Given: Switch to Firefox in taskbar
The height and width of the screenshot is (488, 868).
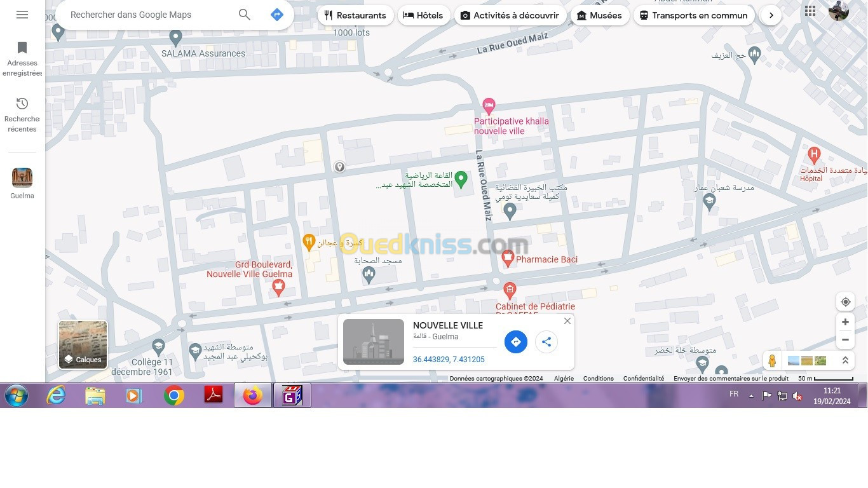Looking at the screenshot, I should click(253, 396).
